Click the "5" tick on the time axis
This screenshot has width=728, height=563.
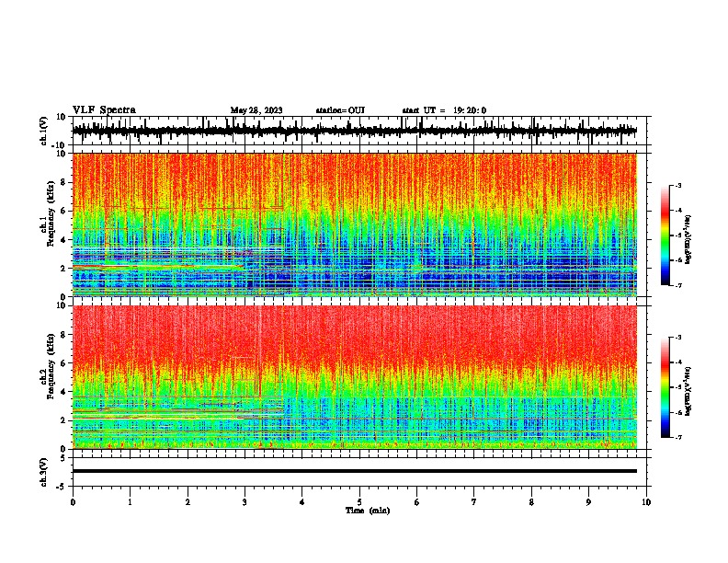click(359, 502)
